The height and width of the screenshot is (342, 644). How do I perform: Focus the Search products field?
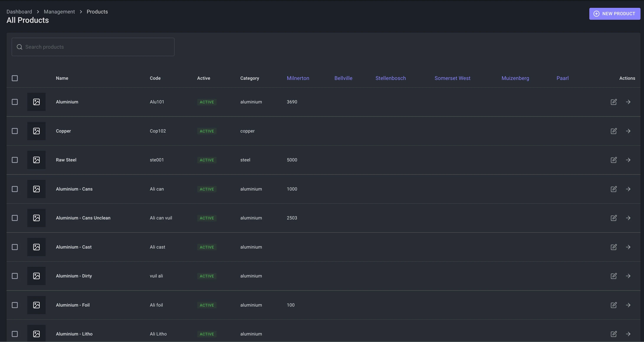tap(93, 47)
